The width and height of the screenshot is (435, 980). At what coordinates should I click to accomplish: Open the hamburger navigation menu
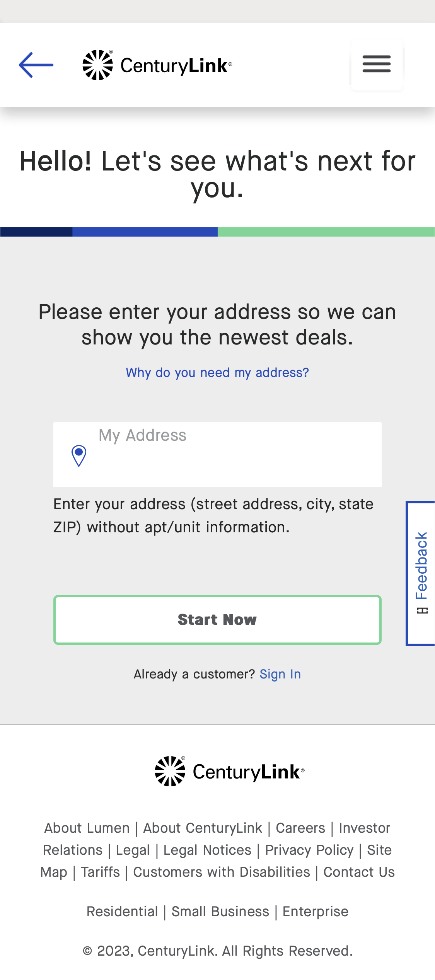click(376, 65)
